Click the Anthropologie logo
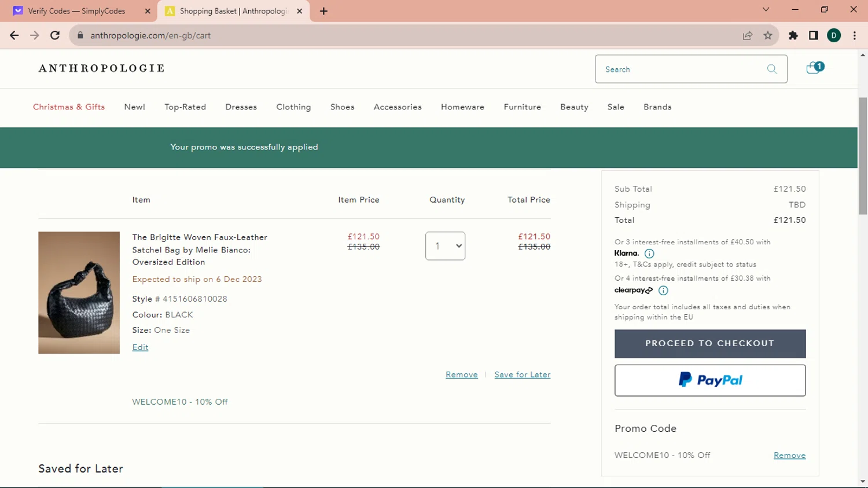 click(102, 68)
